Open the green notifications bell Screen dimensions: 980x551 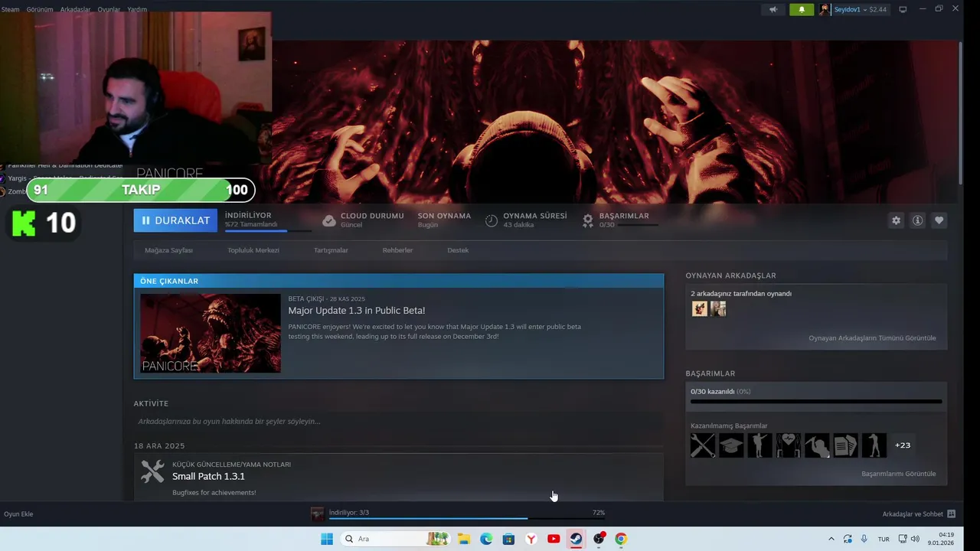(x=802, y=9)
